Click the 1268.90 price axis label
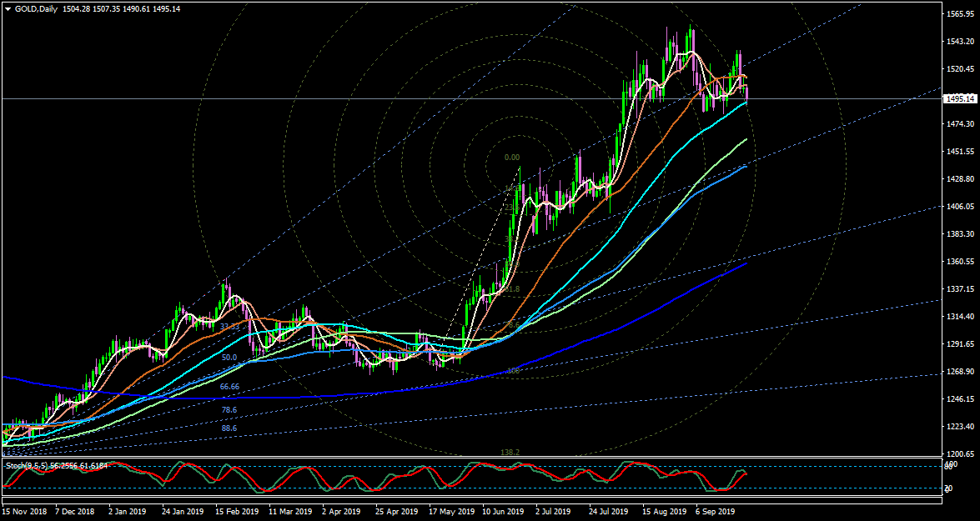Image resolution: width=980 pixels, height=521 pixels. tap(961, 372)
